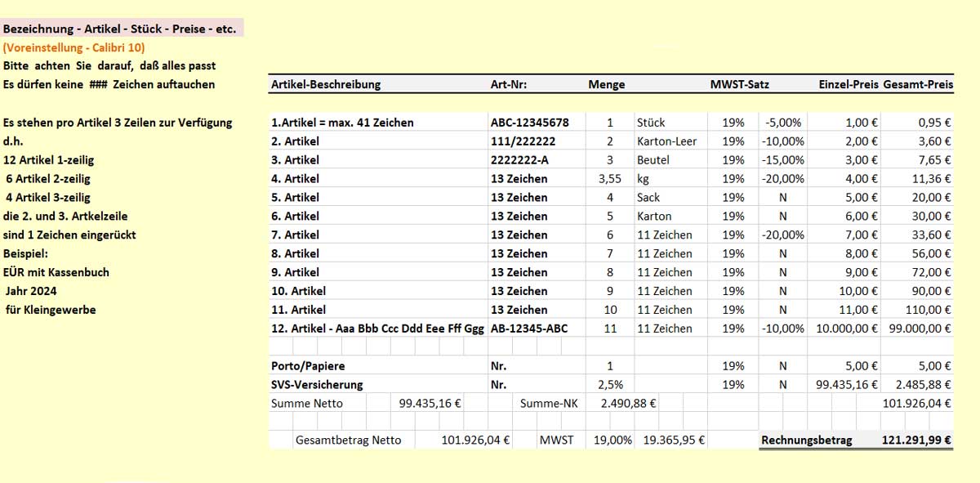Viewport: 980px width, 483px height.
Task: Click the "12. Artikel - Aaa Bbb Ccc" description cell
Action: [377, 329]
